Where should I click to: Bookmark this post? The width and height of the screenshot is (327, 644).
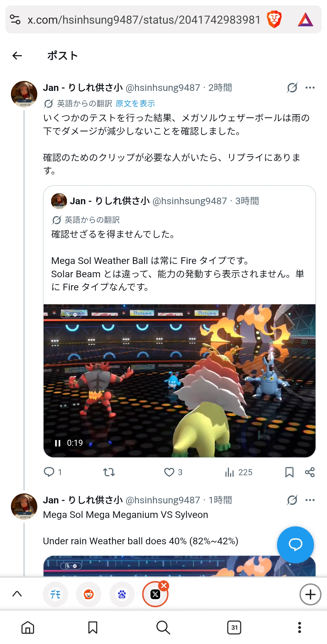pyautogui.click(x=289, y=472)
